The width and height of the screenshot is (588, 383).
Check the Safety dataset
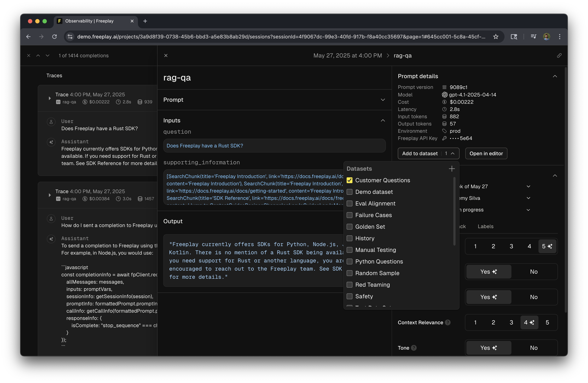[x=349, y=296]
